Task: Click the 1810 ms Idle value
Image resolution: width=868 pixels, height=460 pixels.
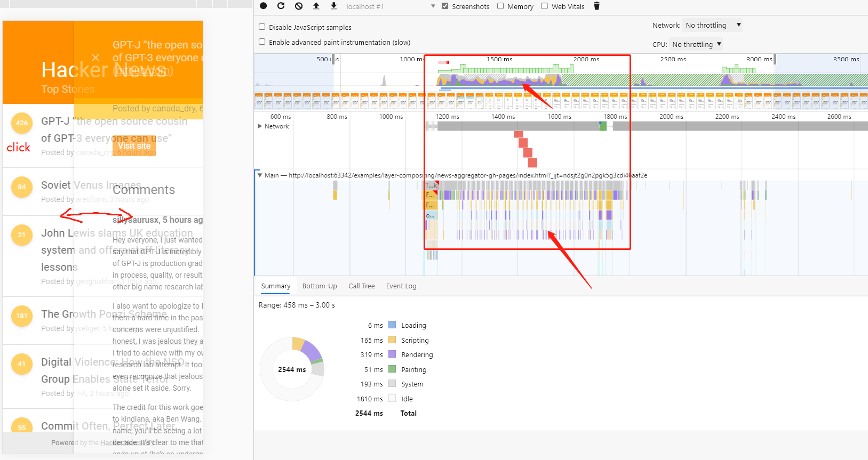Action: pyautogui.click(x=370, y=399)
